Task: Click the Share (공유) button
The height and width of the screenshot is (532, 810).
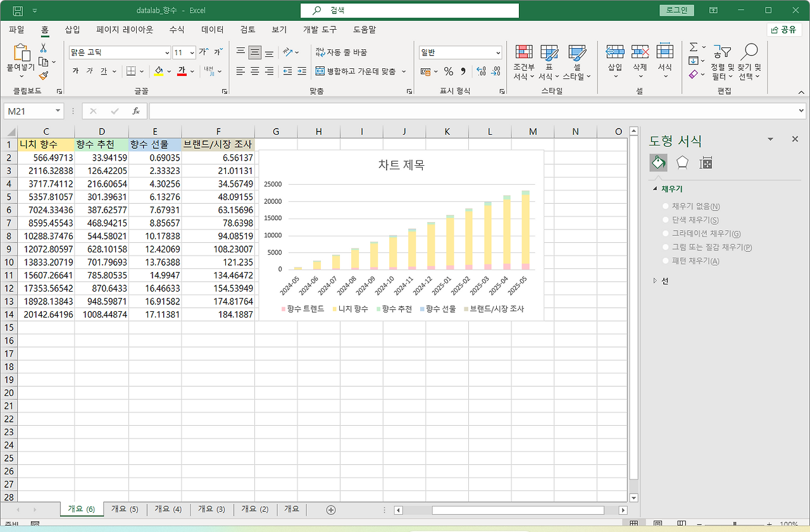Action: pos(784,30)
